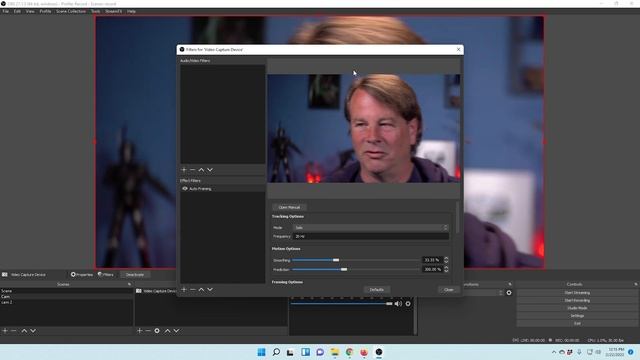Open the scene transition properties gear
640x360 pixels.
(x=509, y=293)
